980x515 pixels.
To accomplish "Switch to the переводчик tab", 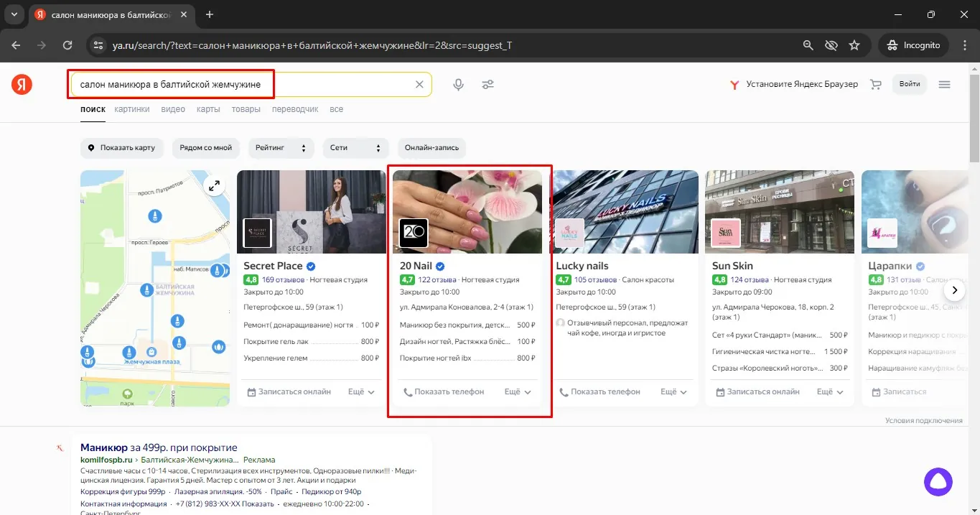I will click(x=295, y=109).
